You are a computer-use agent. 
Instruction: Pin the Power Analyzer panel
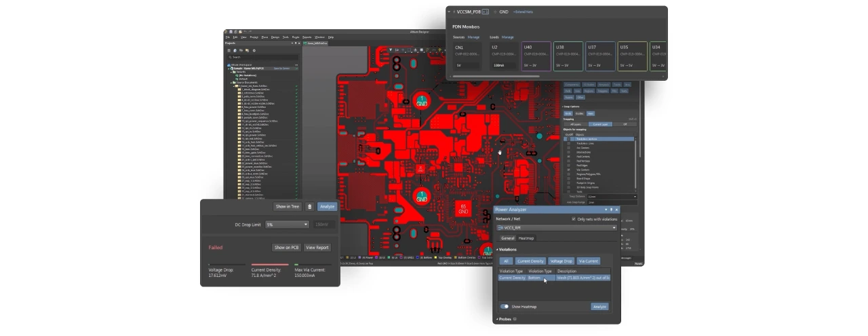pyautogui.click(x=611, y=210)
